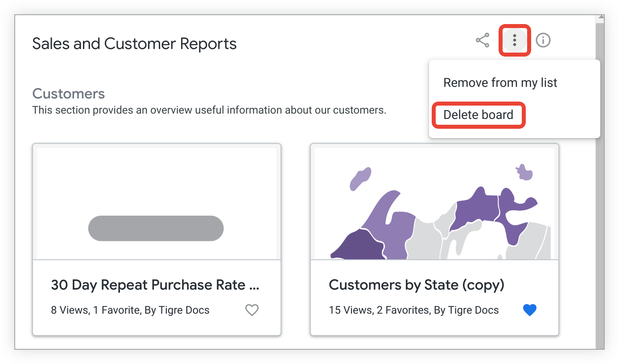Image resolution: width=619 pixels, height=364 pixels.
Task: Favorite the 30 Day Repeat Purchase Rate card
Action: point(252,310)
